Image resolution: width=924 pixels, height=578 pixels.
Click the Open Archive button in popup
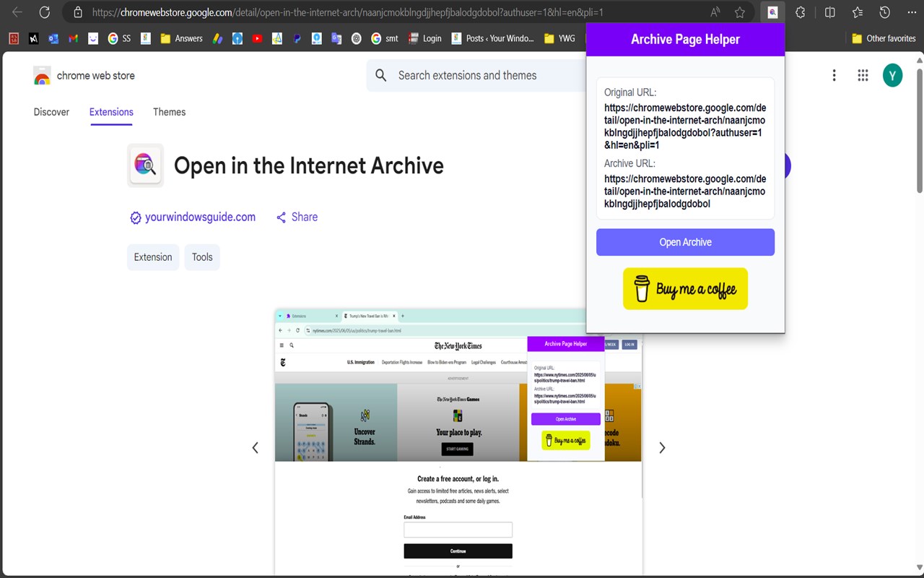pos(685,242)
